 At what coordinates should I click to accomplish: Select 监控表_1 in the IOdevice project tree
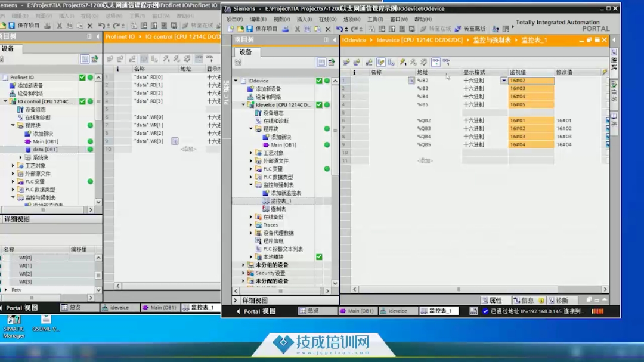click(281, 201)
